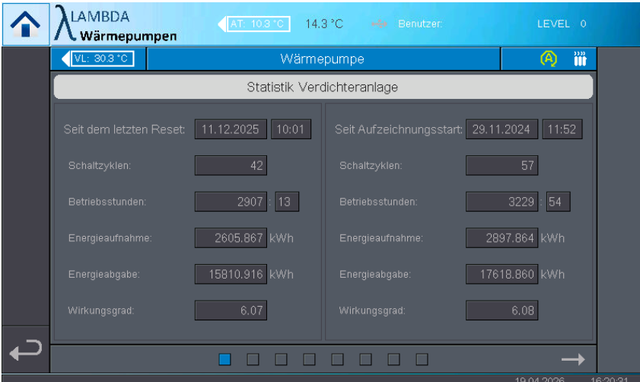
Task: Click the automatic mode 'A' icon
Action: [x=548, y=59]
